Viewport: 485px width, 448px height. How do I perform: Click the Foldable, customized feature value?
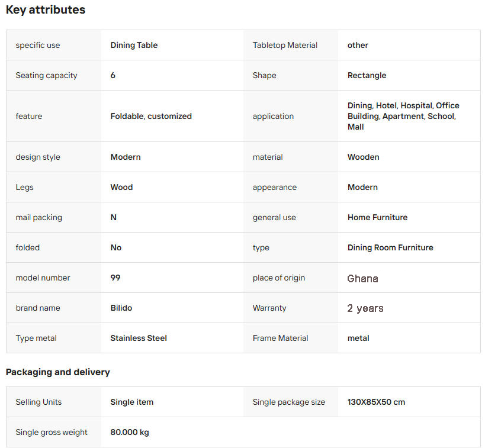(x=151, y=116)
